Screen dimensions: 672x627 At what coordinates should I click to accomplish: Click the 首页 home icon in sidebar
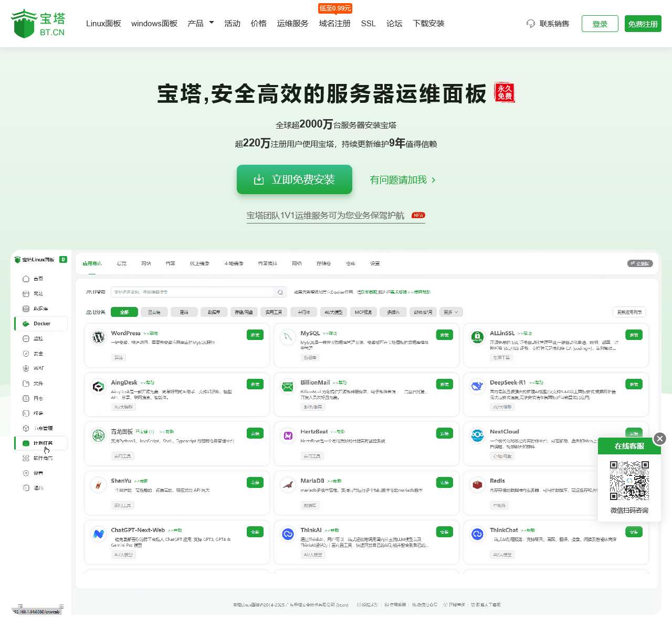point(26,279)
